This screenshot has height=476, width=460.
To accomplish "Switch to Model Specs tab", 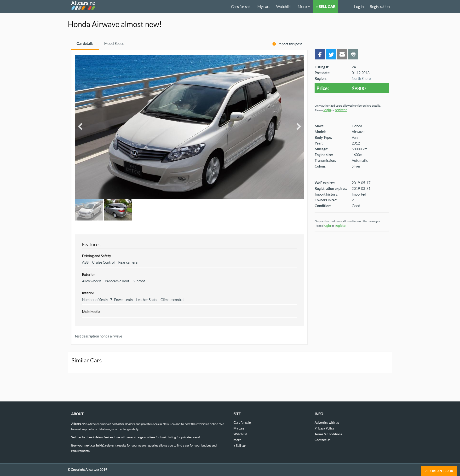I will coord(114,43).
